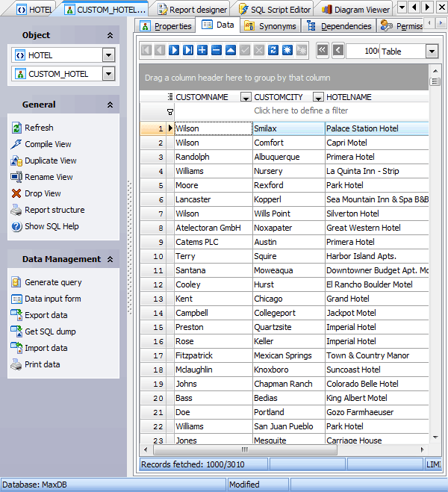448x492 pixels.
Task: Click sub-tab scroll right arrow
Action: click(441, 23)
